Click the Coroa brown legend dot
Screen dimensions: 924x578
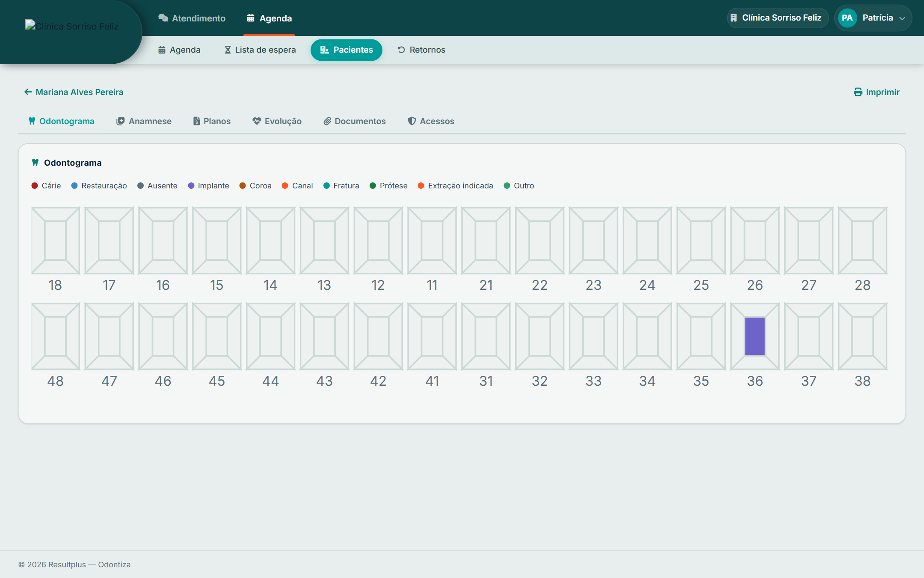click(243, 185)
